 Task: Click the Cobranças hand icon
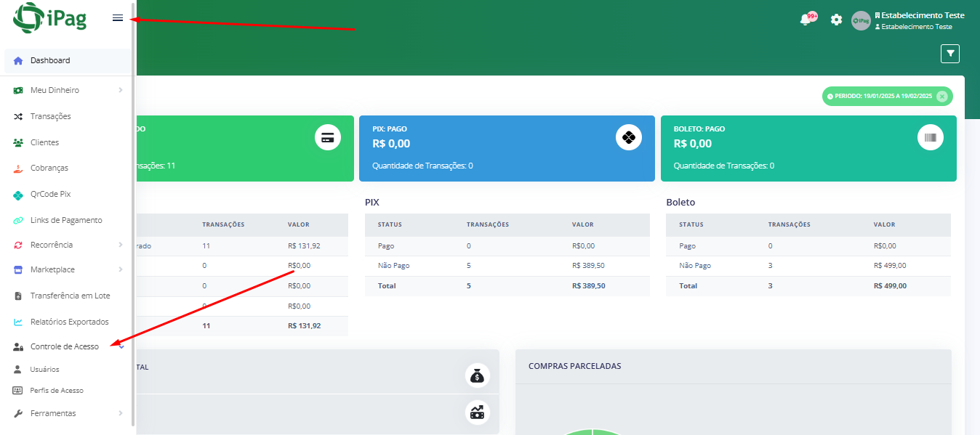pos(18,168)
